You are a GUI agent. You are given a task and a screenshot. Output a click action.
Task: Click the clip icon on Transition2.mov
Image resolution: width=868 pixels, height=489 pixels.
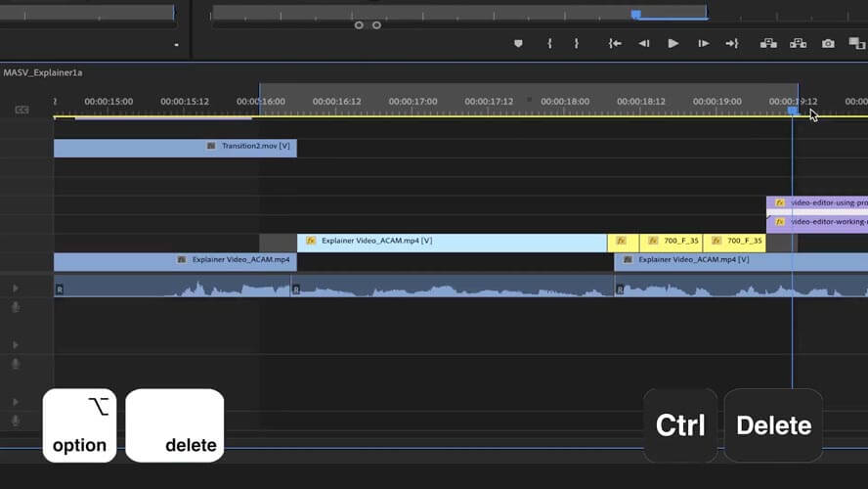[211, 146]
